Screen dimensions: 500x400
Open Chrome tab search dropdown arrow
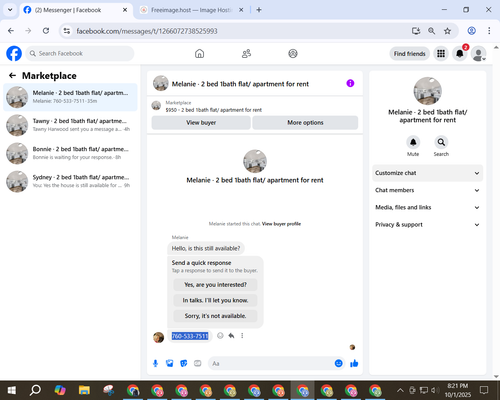click(x=10, y=10)
